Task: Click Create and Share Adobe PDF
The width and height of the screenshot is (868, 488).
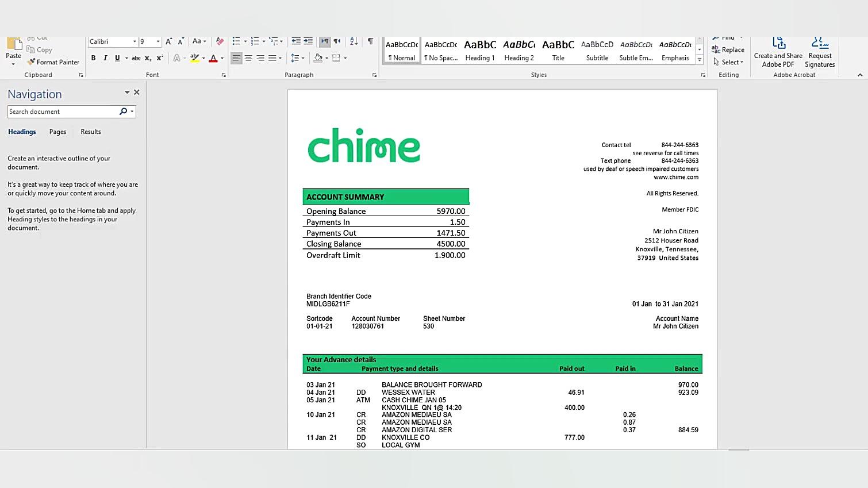Action: (778, 52)
